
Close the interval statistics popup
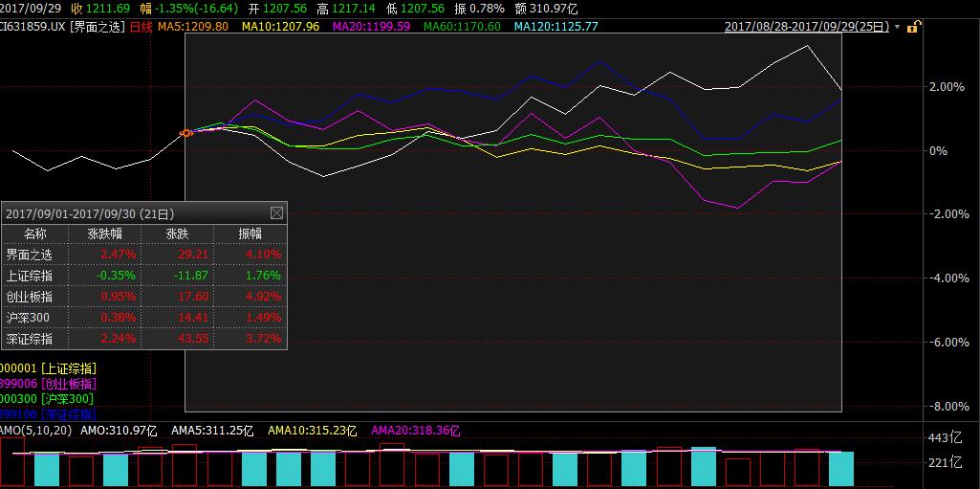(276, 213)
